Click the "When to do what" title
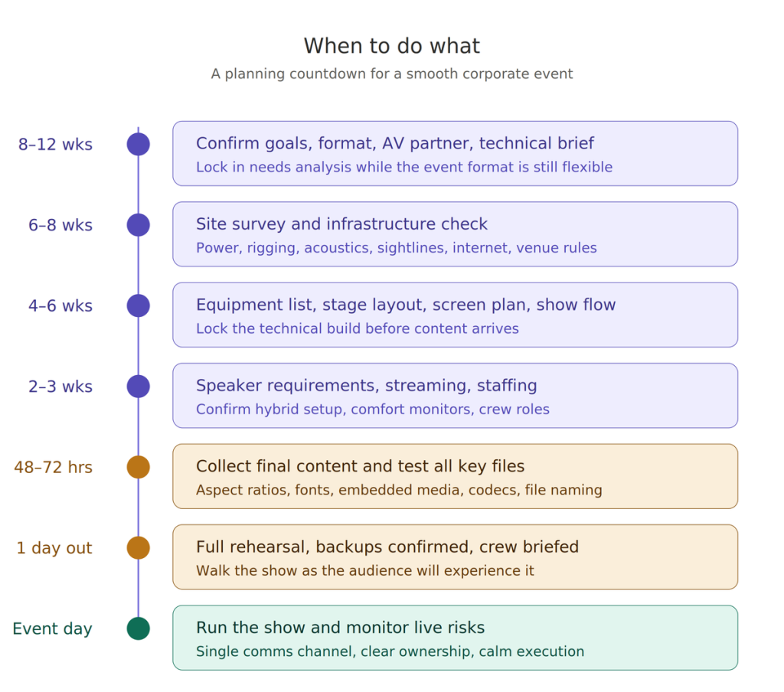Screen dimensions: 784x692 pos(392,46)
